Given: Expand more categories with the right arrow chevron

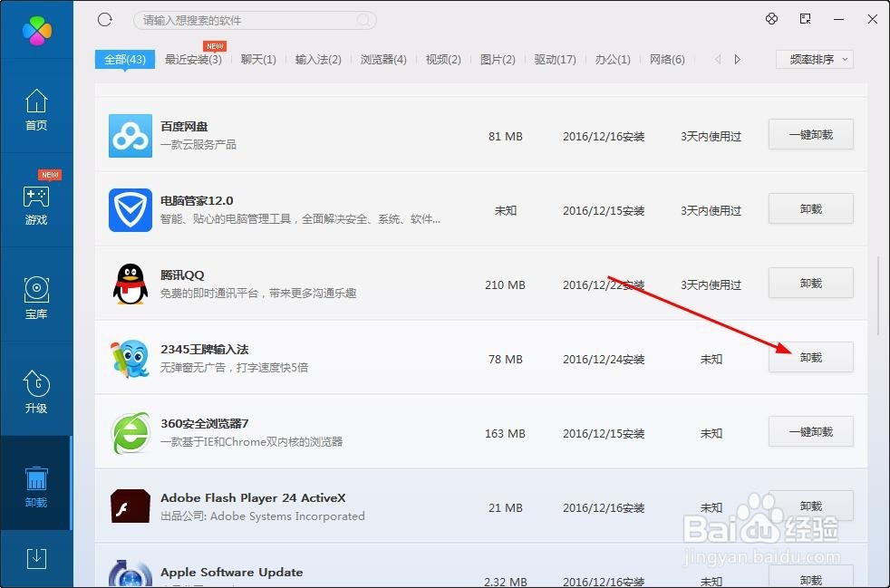Looking at the screenshot, I should coord(736,58).
